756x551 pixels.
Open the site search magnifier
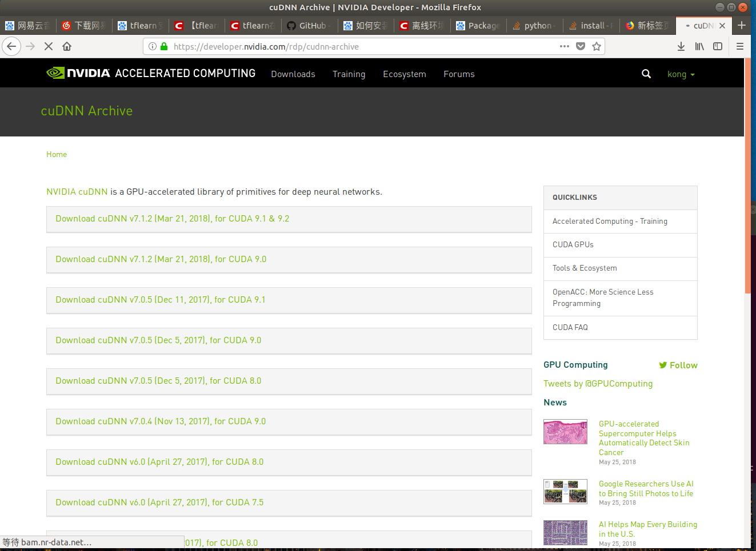(x=646, y=74)
